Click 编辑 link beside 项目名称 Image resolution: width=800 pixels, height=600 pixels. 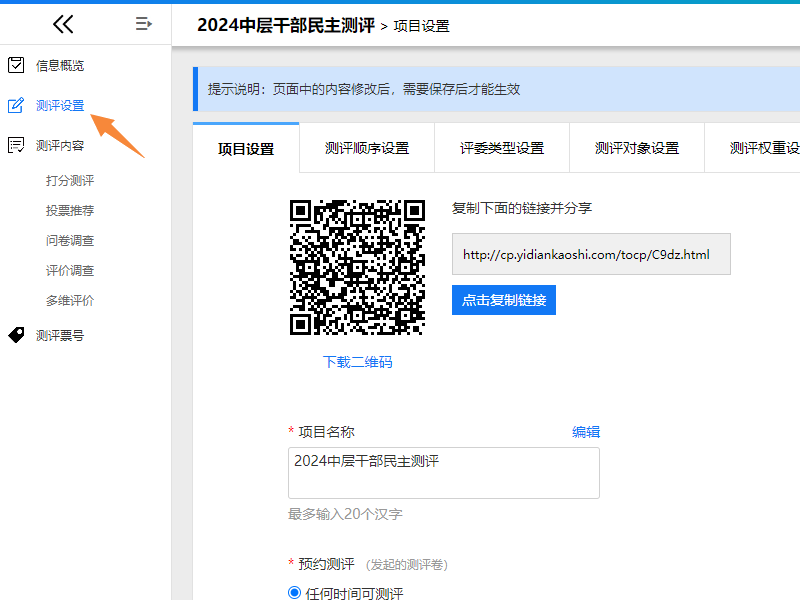(x=586, y=432)
